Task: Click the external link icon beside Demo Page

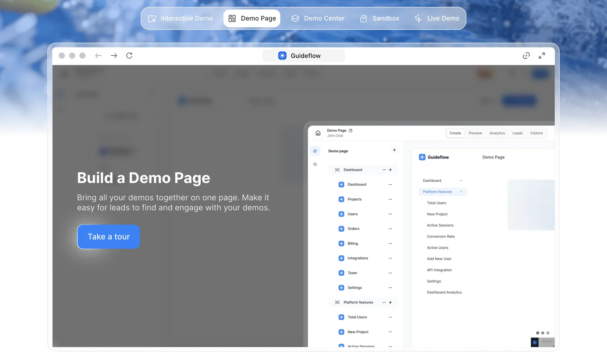Action: 351,130
